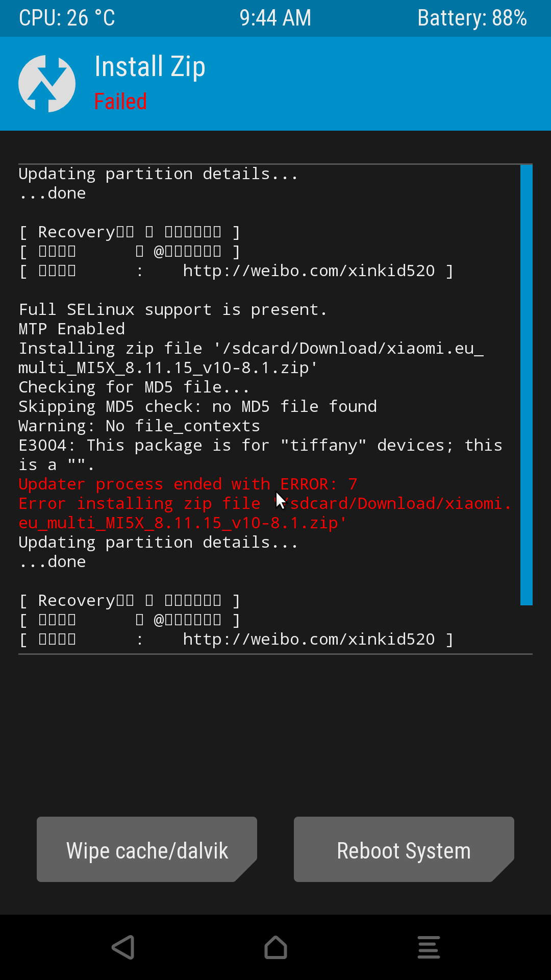Tap the home navigation icon
The image size is (551, 980).
275,947
